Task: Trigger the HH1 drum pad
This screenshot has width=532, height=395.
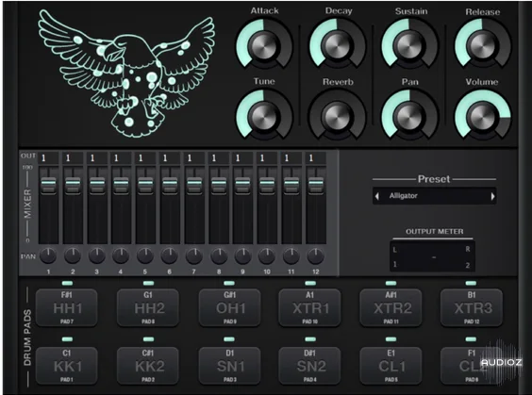Action: (67, 308)
